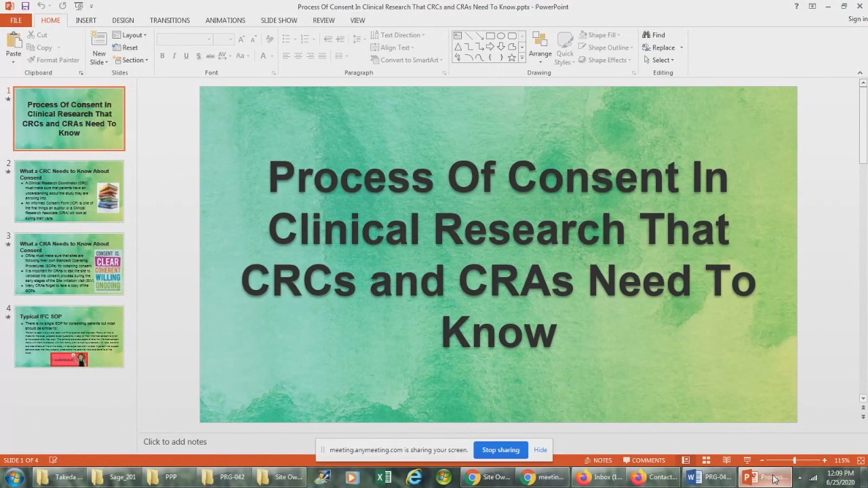
Task: Click to add notes below the slide
Action: (175, 442)
